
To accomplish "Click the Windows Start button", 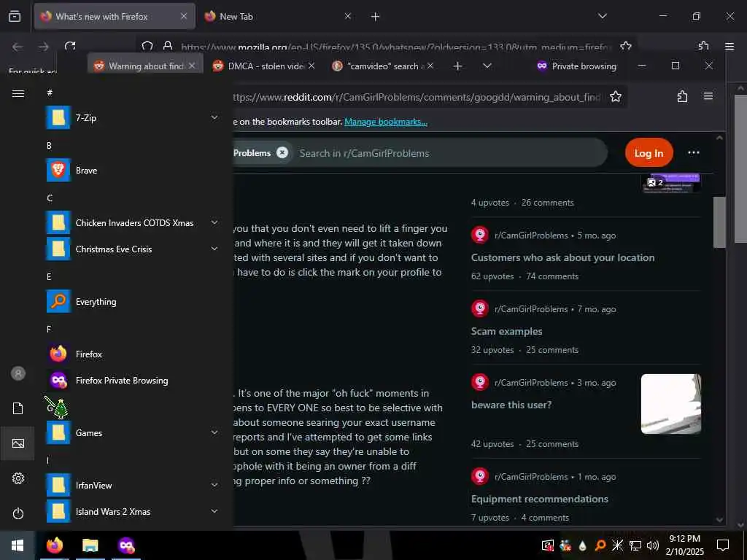I will 18,545.
